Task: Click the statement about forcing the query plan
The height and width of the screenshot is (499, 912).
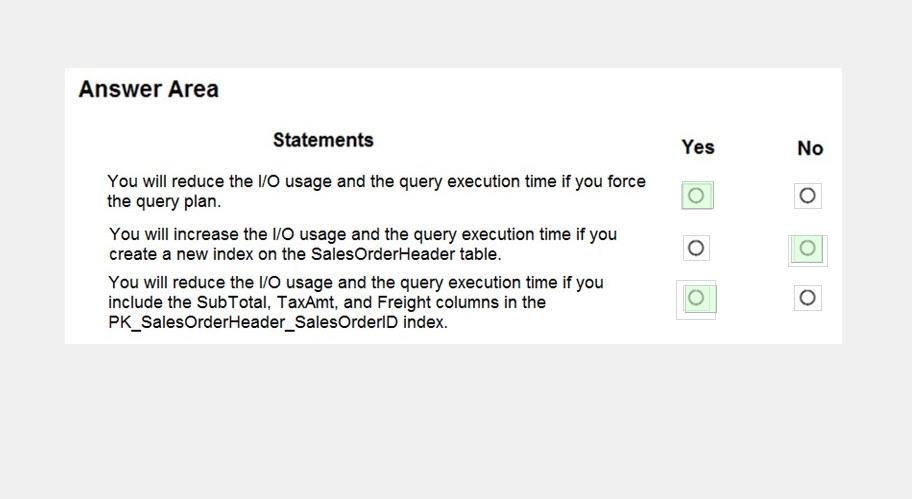Action: point(376,191)
